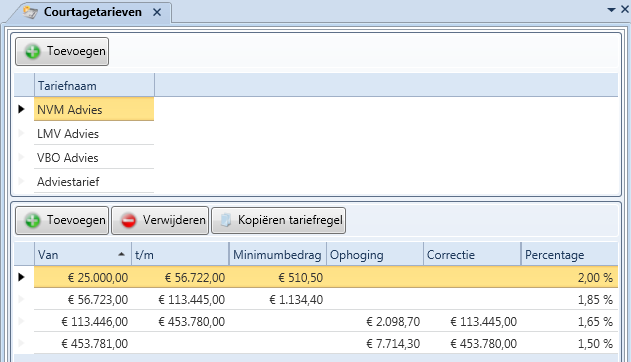
Task: Sort by the Tariefnaam column header
Action: point(94,85)
